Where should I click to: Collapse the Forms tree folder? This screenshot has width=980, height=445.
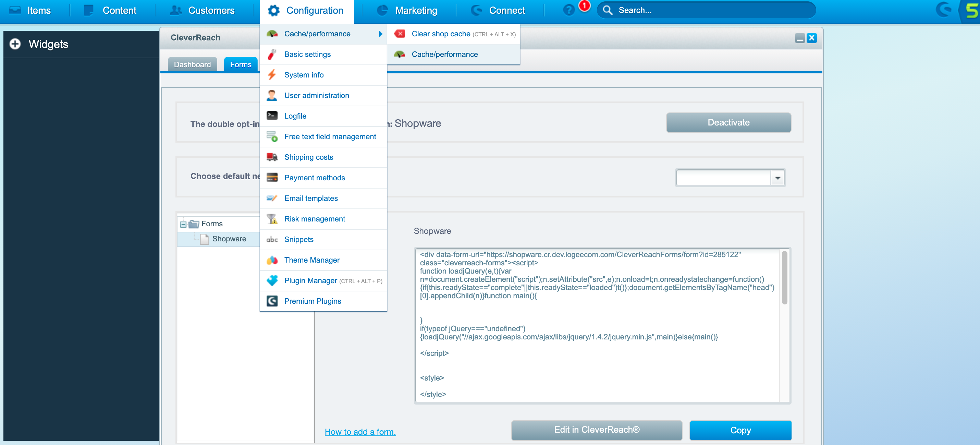coord(183,224)
